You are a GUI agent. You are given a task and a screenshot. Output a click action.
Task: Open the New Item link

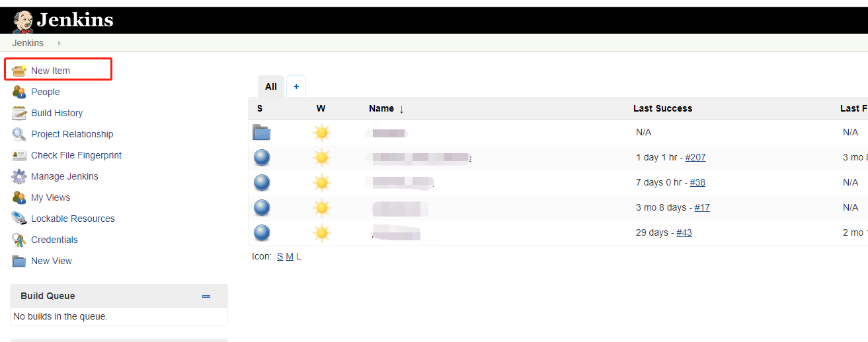coord(50,71)
